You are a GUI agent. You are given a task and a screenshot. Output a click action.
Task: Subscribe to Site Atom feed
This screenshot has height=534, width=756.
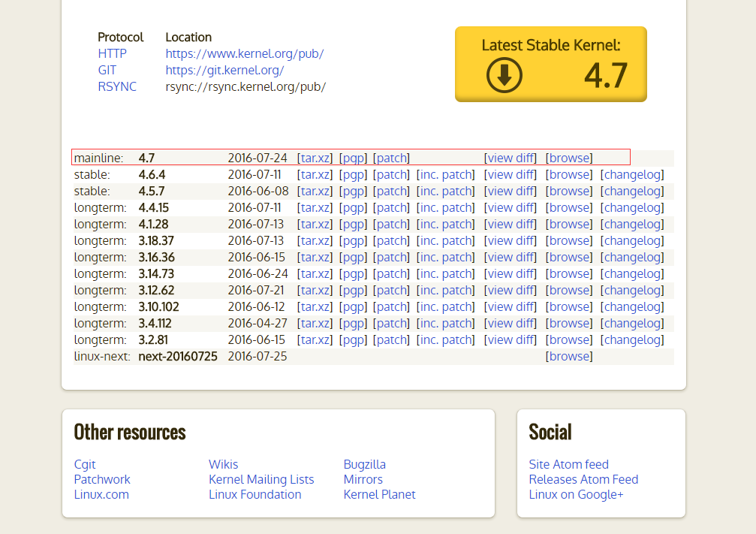point(569,464)
